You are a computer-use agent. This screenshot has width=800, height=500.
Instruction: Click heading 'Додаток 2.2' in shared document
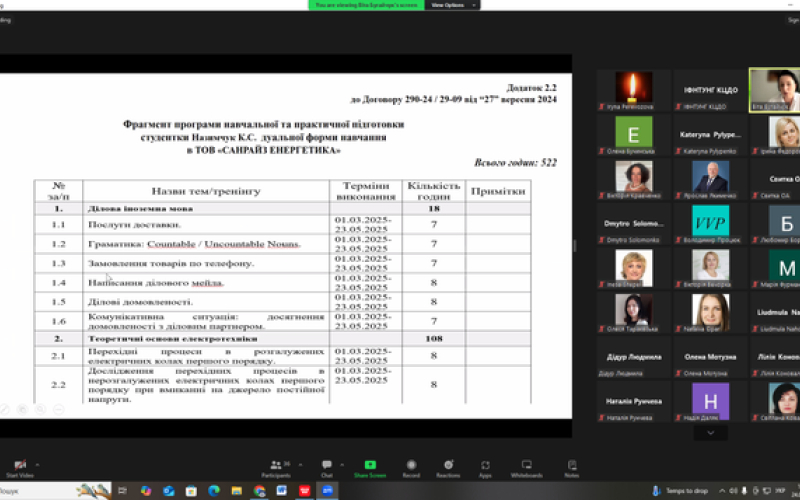531,88
